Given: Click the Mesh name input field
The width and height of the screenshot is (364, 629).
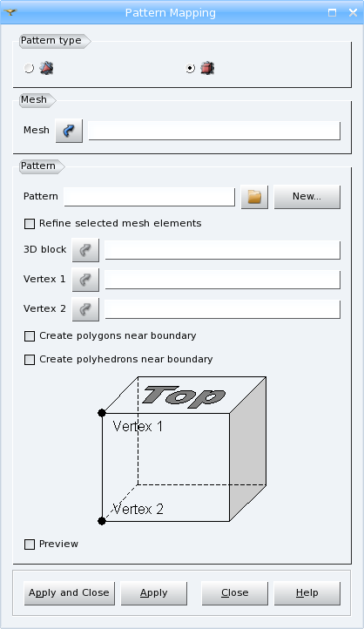Looking at the screenshot, I should (214, 131).
